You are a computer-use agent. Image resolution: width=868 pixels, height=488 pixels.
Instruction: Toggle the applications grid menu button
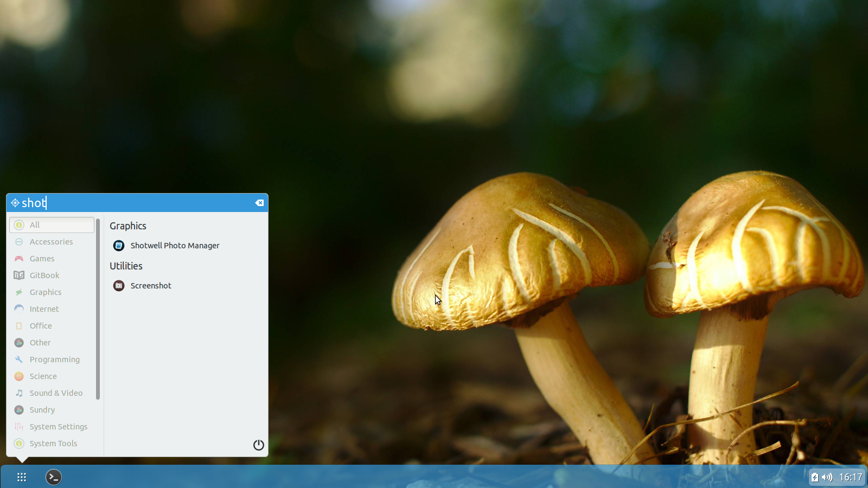(22, 477)
